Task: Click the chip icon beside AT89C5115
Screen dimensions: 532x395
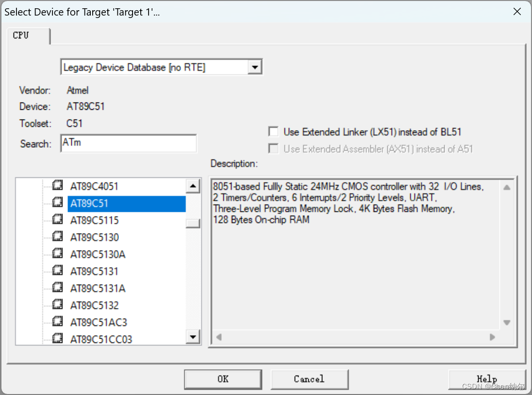Action: coord(57,220)
